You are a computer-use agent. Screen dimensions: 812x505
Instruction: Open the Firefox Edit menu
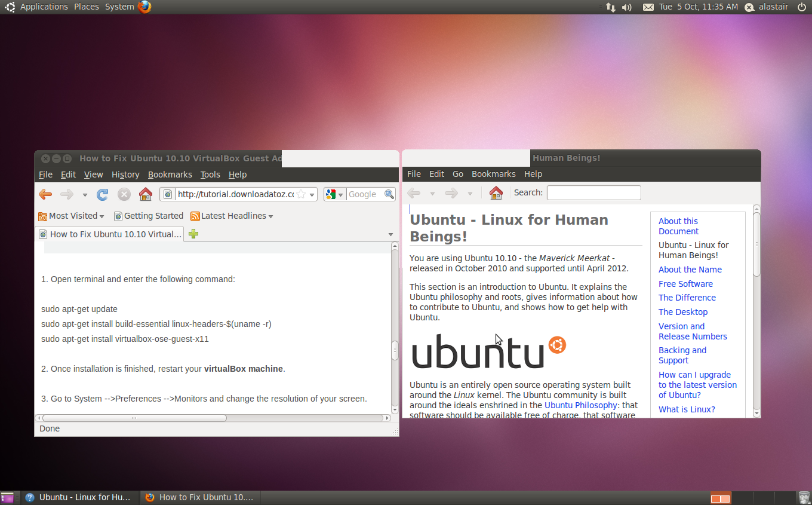[x=68, y=175]
